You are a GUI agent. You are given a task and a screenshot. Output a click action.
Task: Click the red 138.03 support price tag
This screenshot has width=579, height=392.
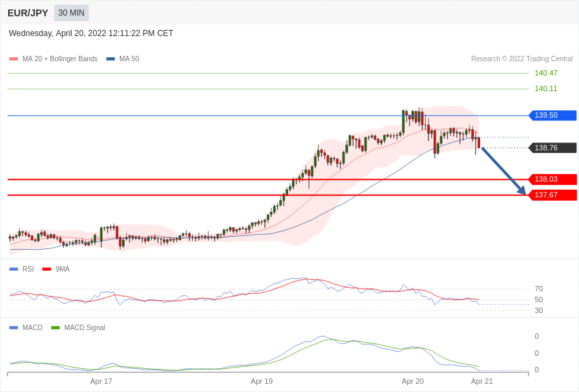(x=553, y=179)
